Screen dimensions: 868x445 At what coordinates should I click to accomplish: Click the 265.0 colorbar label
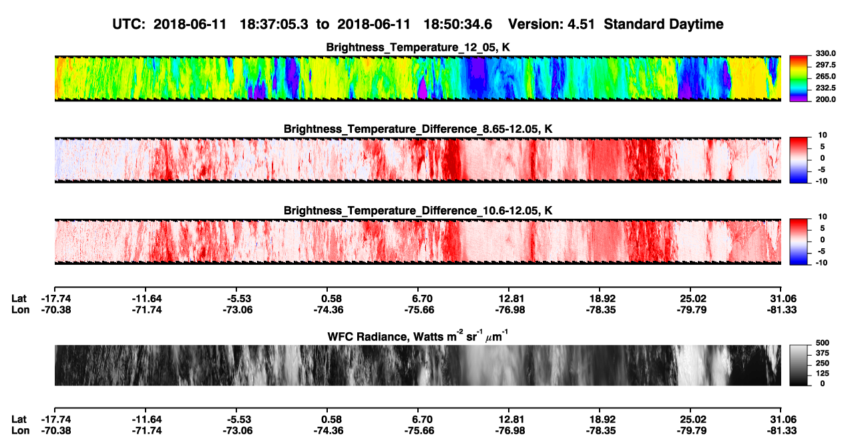click(x=826, y=76)
